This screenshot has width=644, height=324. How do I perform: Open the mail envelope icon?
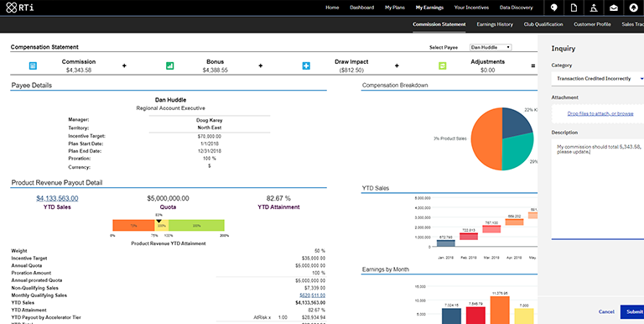pos(614,8)
